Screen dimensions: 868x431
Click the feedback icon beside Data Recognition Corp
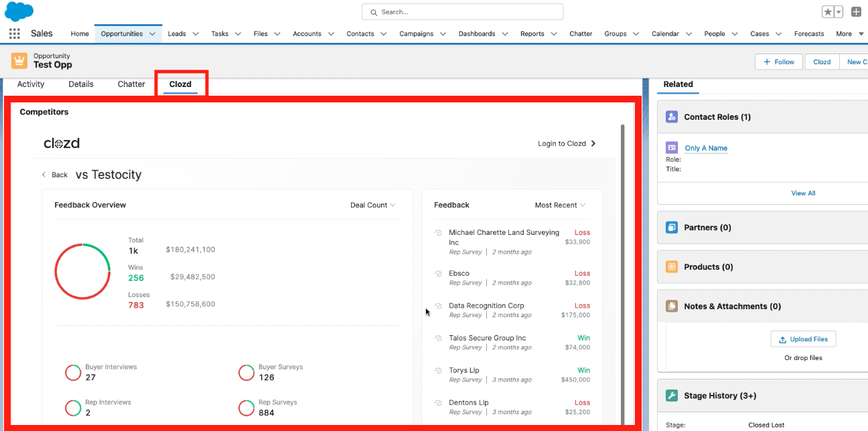438,306
